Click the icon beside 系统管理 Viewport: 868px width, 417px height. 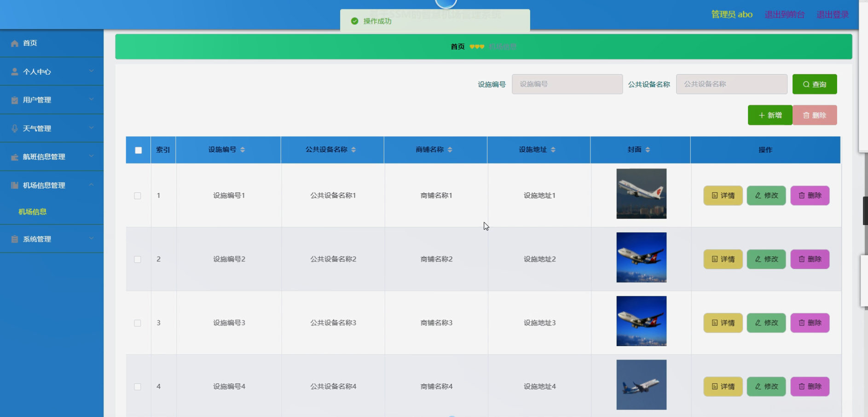tap(15, 239)
